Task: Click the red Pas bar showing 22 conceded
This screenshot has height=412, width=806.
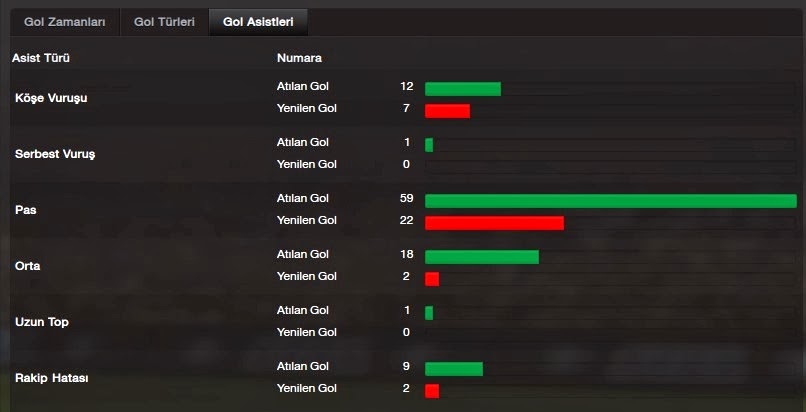Action: click(x=494, y=223)
